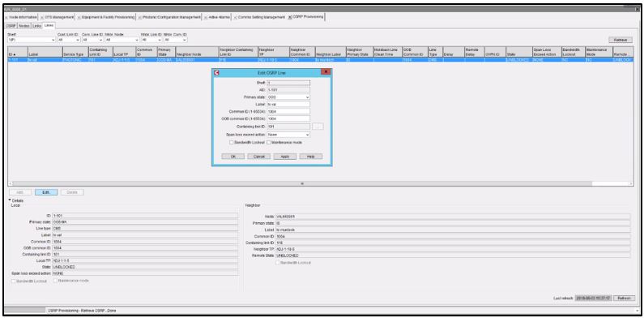Image resolution: width=644 pixels, height=318 pixels.
Task: Select the Links sub-tab
Action: pyautogui.click(x=37, y=26)
